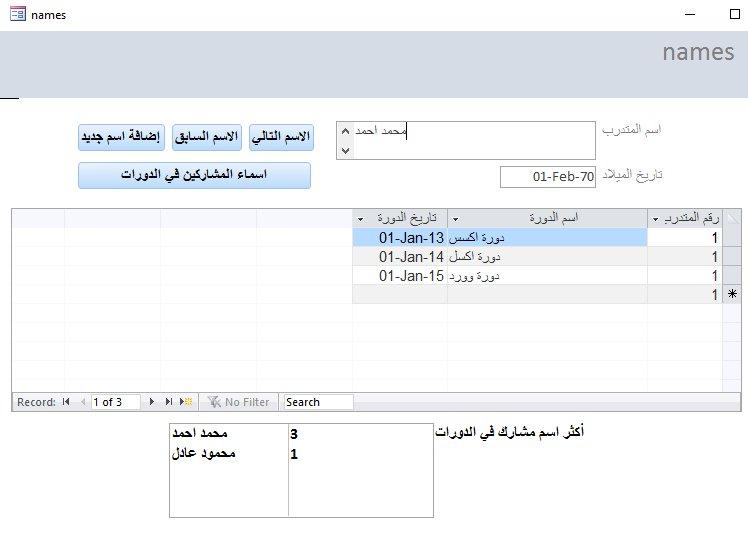748x536 pixels.
Task: Click الاسم التالي button
Action: click(x=281, y=137)
